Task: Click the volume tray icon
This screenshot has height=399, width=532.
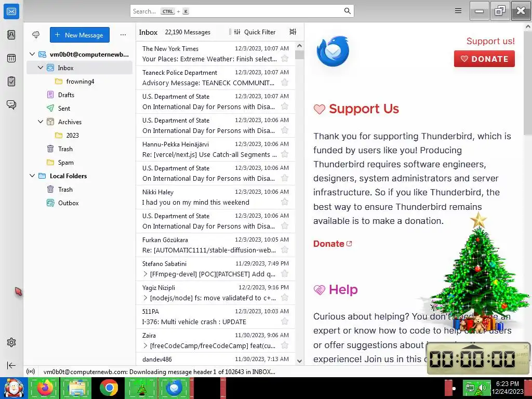Action: [x=483, y=388]
